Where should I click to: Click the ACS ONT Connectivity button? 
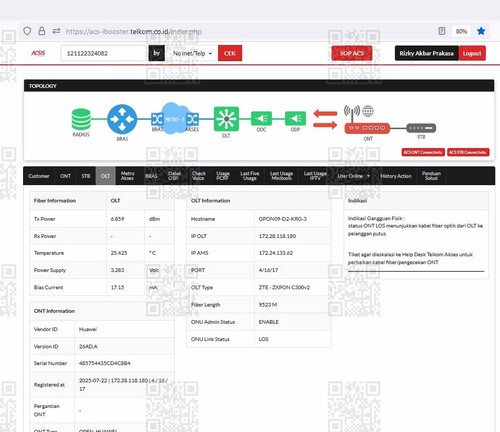(x=423, y=152)
